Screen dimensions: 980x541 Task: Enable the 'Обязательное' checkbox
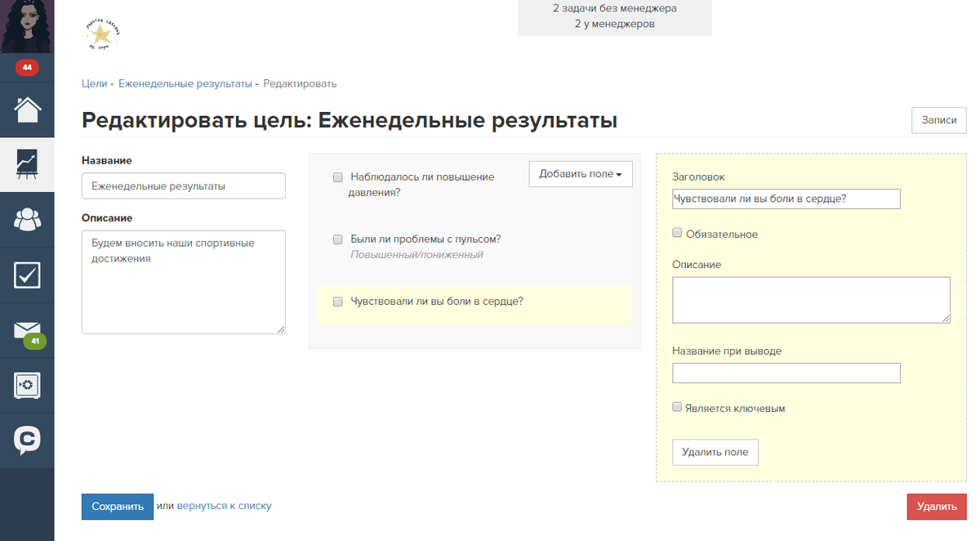coord(677,233)
